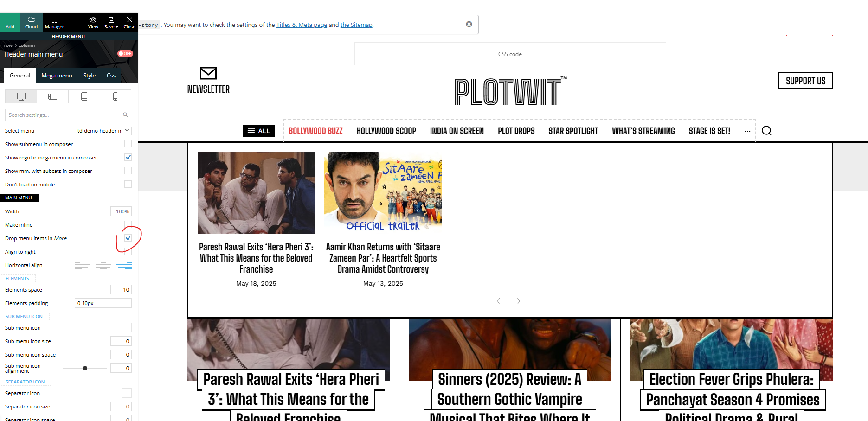Close the composer panel
The image size is (868, 421).
tap(129, 22)
